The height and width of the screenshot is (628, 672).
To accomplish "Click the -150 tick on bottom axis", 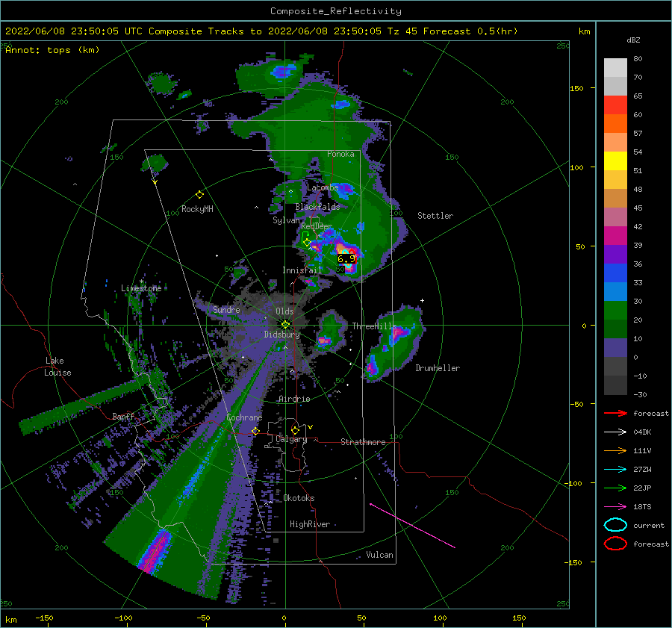I will (x=44, y=618).
